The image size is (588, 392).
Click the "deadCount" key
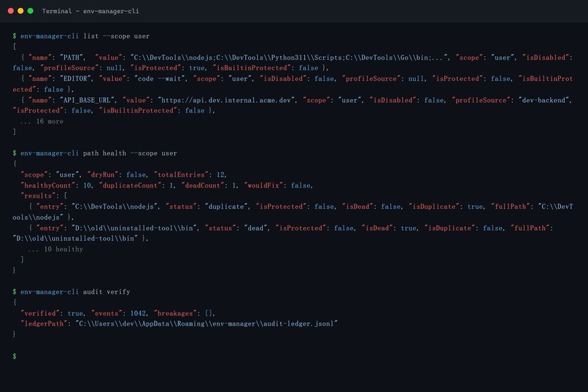202,185
